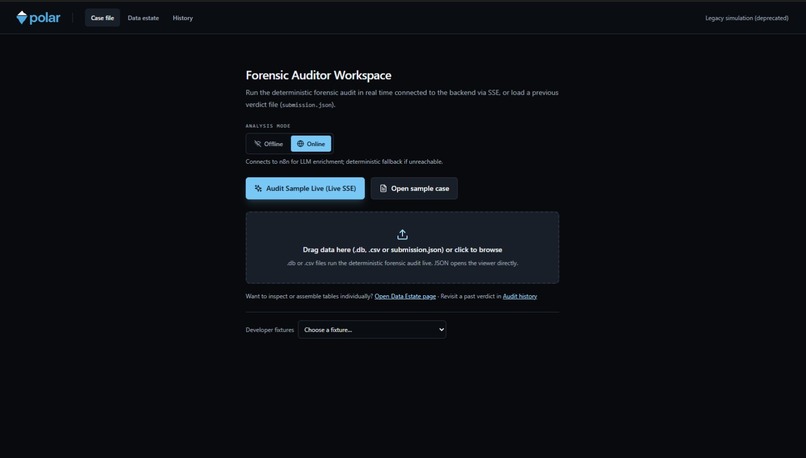Open Legacy simulation (deprecated) link
Viewport: 806px width, 458px height.
pyautogui.click(x=746, y=18)
